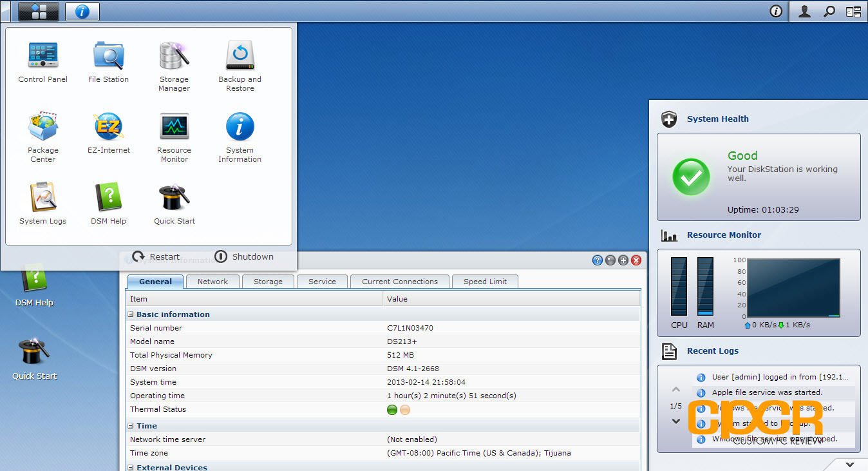Open System Information from main menu
This screenshot has width=868, height=471.
click(240, 137)
